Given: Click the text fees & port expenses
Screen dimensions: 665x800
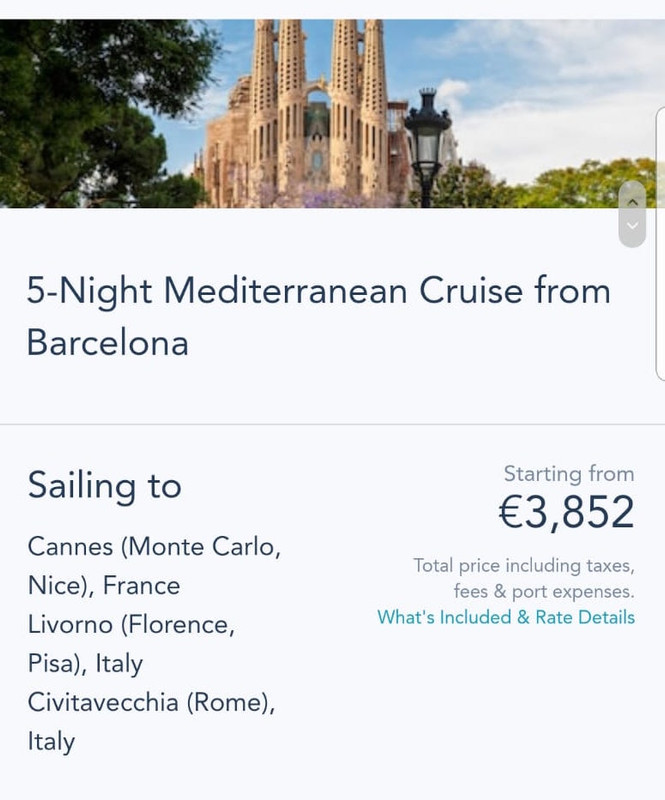Looking at the screenshot, I should coord(543,591).
